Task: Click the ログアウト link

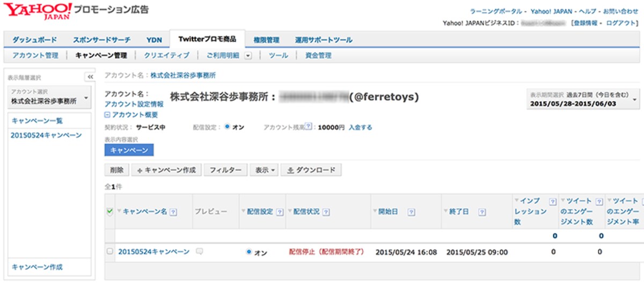Action: point(621,23)
